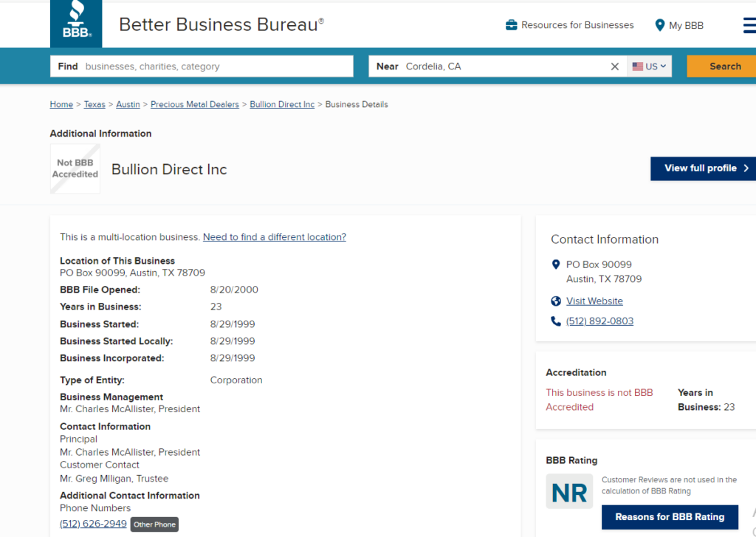Click the globe icon next to Visit Website
756x537 pixels.
[556, 301]
